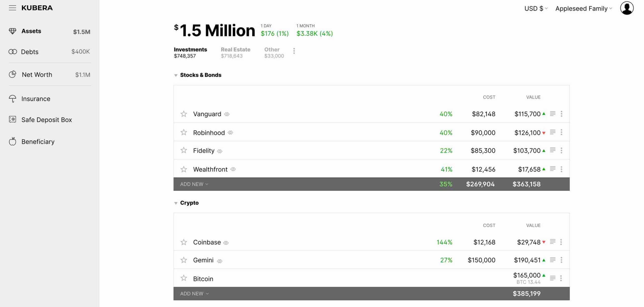Open three-dot menu for Robinhood row
The width and height of the screenshot is (644, 307).
(x=561, y=132)
